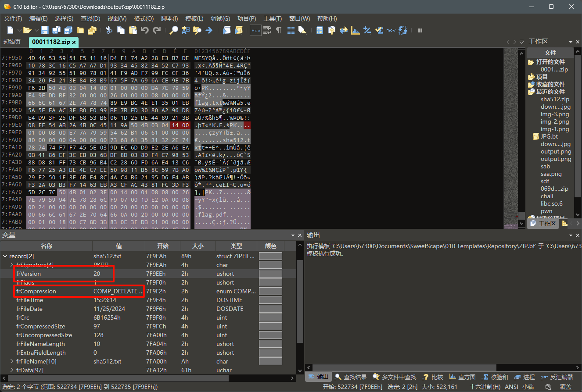Expand the frFileName[10] node

point(12,361)
